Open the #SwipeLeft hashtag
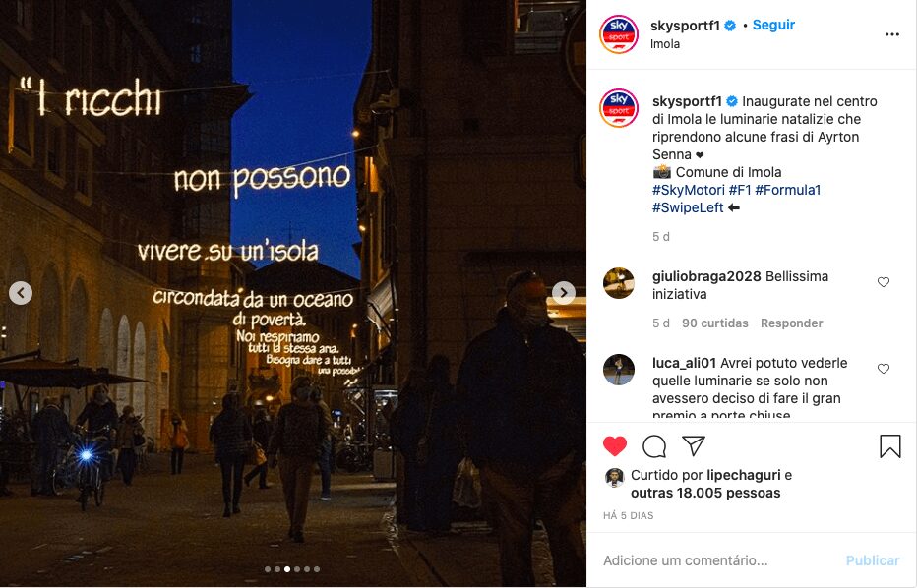The height and width of the screenshot is (588, 917). 688,207
